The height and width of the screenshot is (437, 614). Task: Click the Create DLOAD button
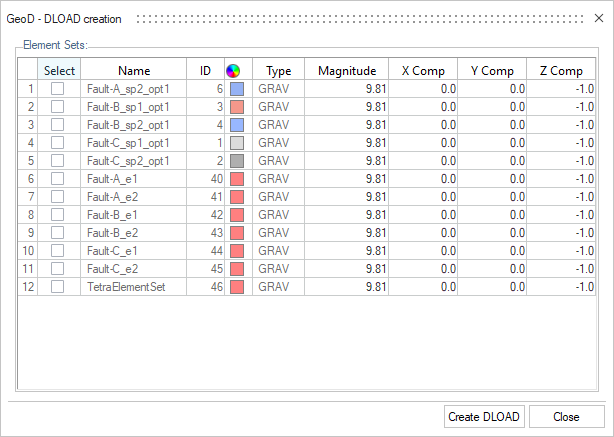click(x=484, y=417)
